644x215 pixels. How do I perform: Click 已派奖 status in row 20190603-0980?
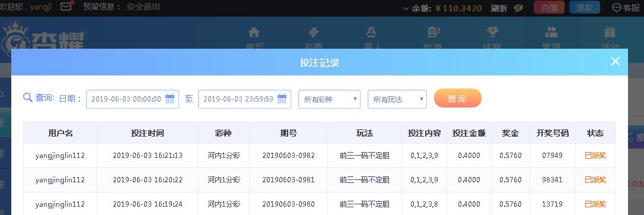tap(595, 204)
